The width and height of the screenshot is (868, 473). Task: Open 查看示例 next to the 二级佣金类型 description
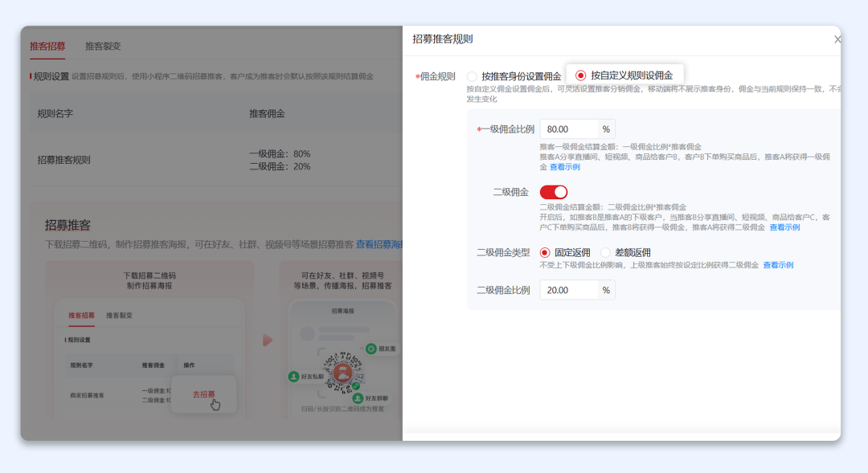click(x=777, y=265)
